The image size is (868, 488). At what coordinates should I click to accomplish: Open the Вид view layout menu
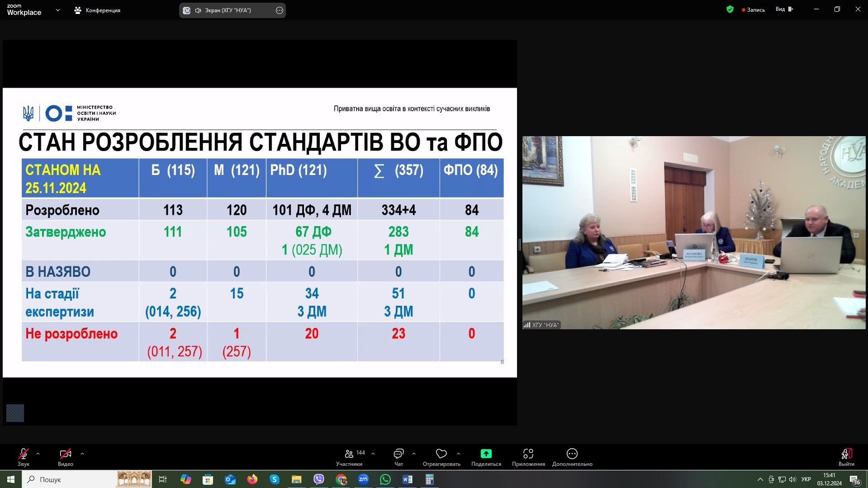click(784, 9)
